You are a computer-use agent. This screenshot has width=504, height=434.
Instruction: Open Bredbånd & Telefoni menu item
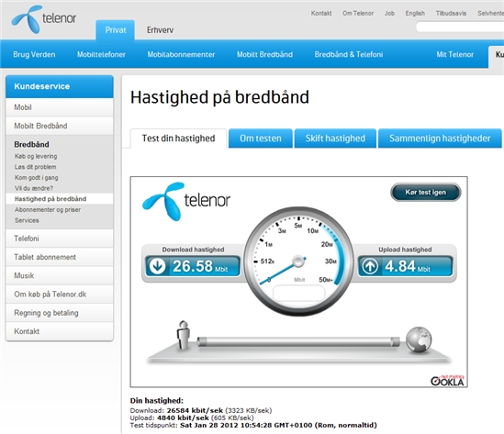tap(349, 55)
